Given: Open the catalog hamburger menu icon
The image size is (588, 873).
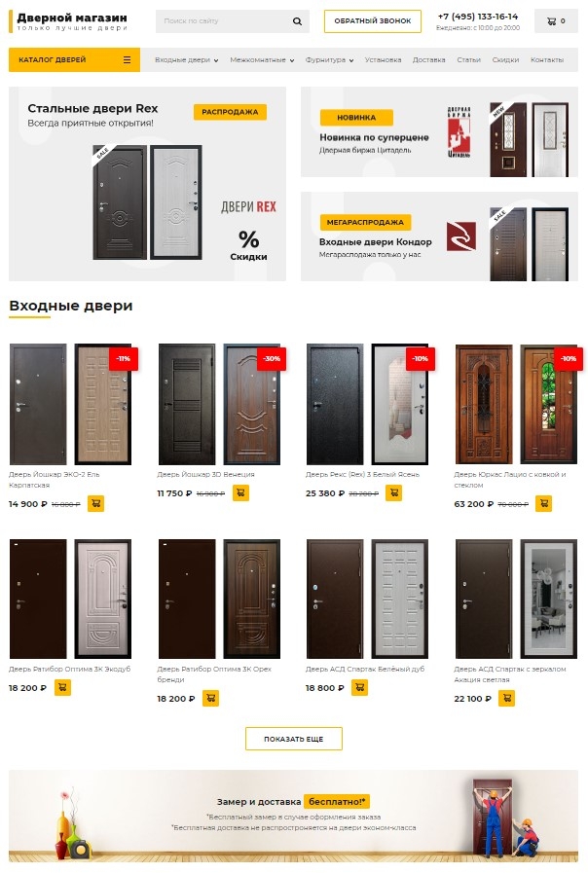Looking at the screenshot, I should click(127, 59).
